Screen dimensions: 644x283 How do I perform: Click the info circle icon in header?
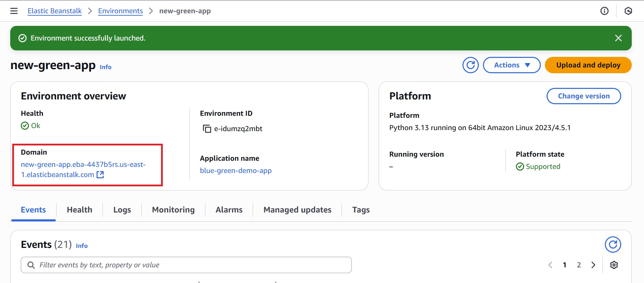tap(604, 11)
